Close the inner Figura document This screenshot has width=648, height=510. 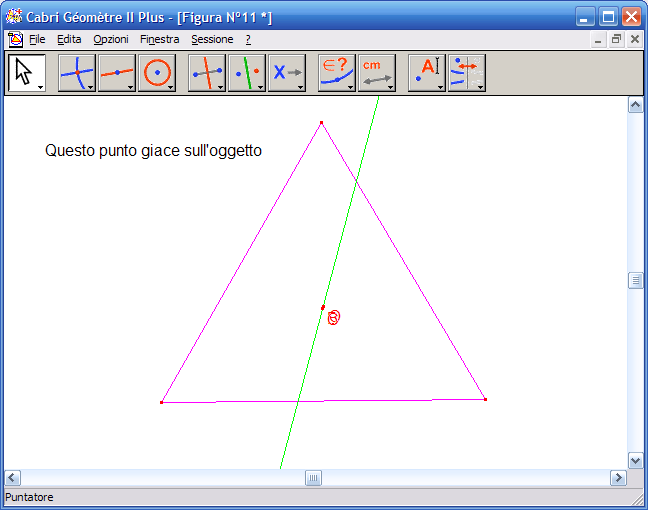pos(635,39)
